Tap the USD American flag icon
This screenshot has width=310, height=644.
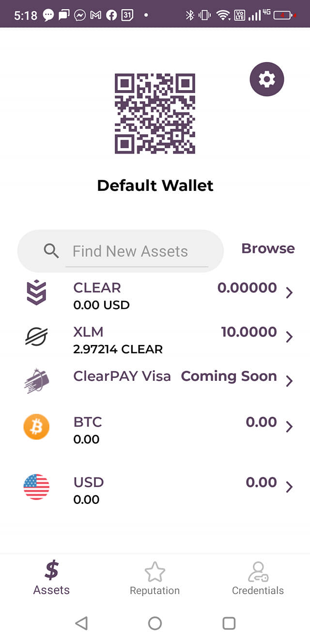(x=36, y=487)
